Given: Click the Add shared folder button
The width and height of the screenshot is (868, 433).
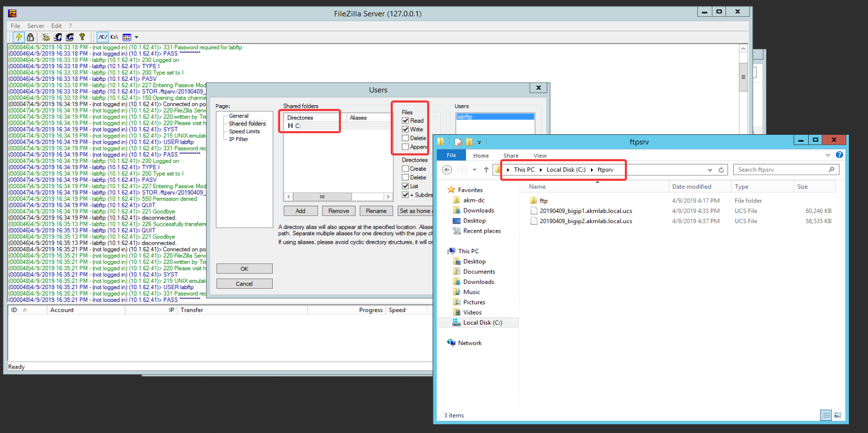Looking at the screenshot, I should [300, 211].
